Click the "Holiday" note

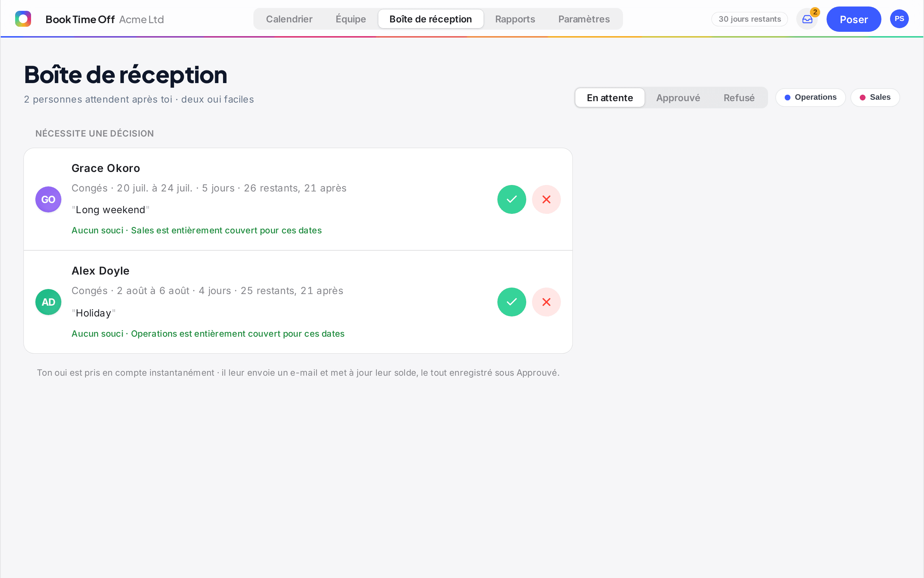pos(93,313)
